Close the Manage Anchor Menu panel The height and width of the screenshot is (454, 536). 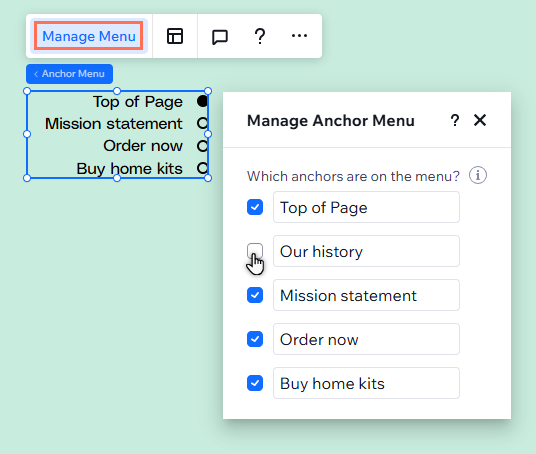(480, 120)
